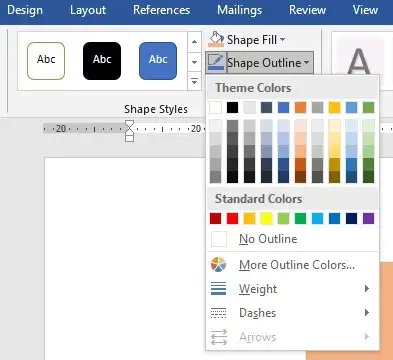Select the No Outline empty box icon

pos(219,239)
